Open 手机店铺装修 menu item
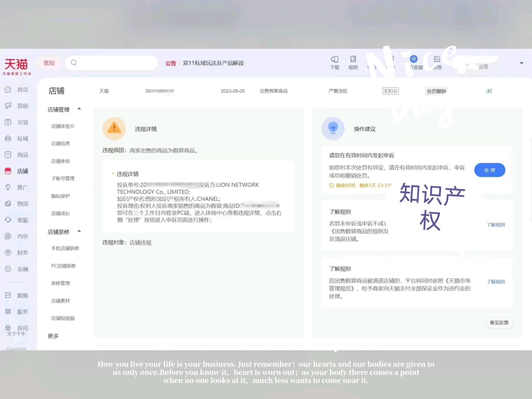 coord(65,248)
